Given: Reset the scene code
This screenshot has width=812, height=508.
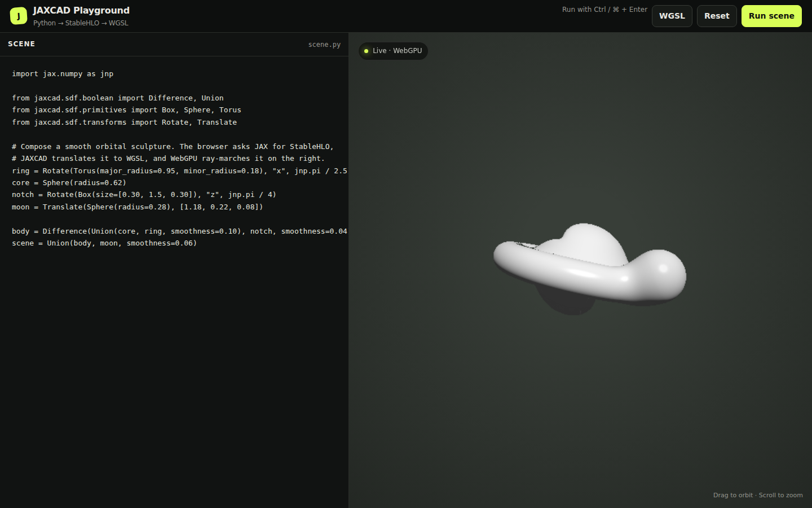Looking at the screenshot, I should [717, 16].
